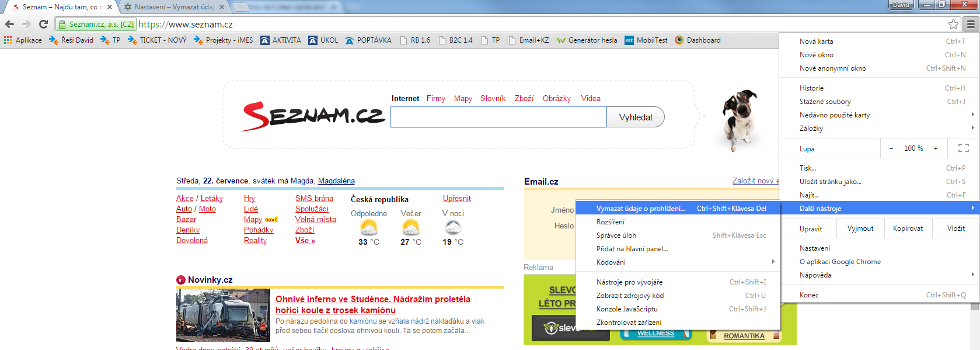This screenshot has height=350, width=980.
Task: Open the Email+KZ bookmark
Action: click(529, 40)
